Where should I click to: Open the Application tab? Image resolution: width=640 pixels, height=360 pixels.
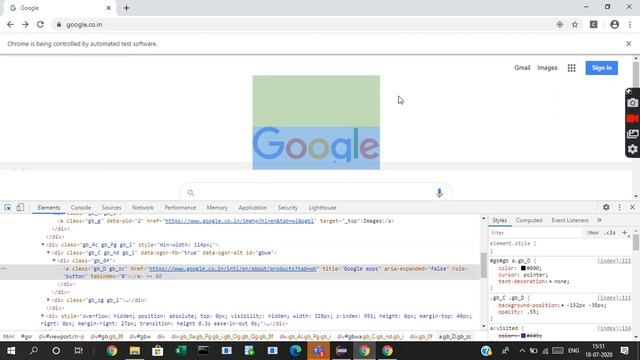click(252, 207)
